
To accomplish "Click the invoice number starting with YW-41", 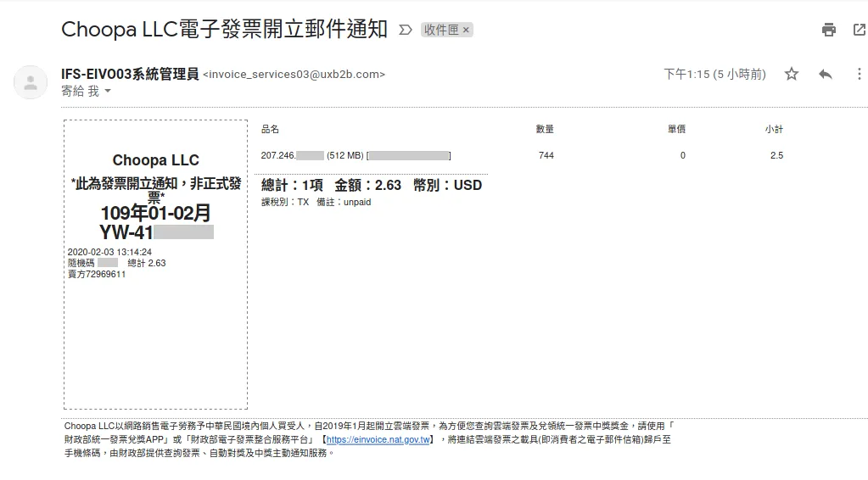I will coord(156,232).
